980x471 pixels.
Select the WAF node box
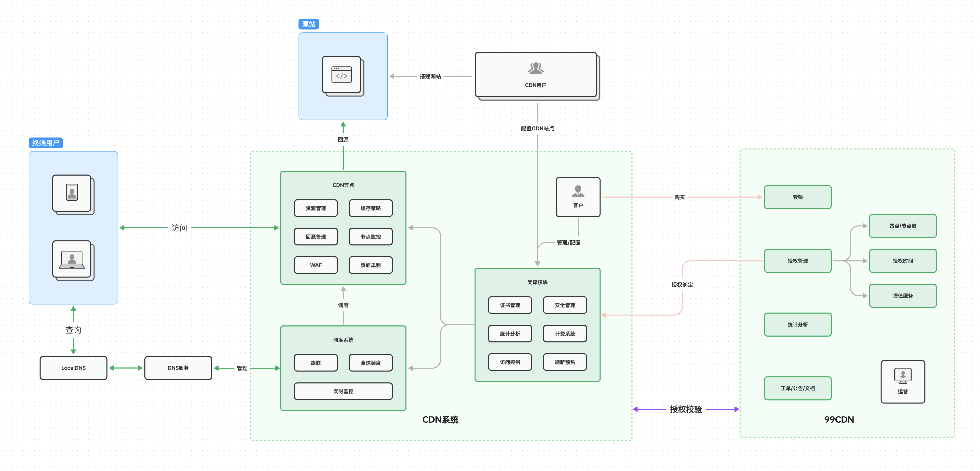[x=316, y=265]
